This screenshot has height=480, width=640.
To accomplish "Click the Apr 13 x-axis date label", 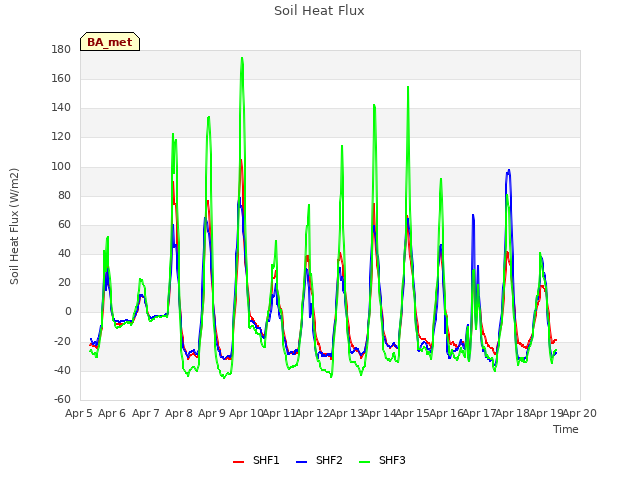I will [346, 413].
